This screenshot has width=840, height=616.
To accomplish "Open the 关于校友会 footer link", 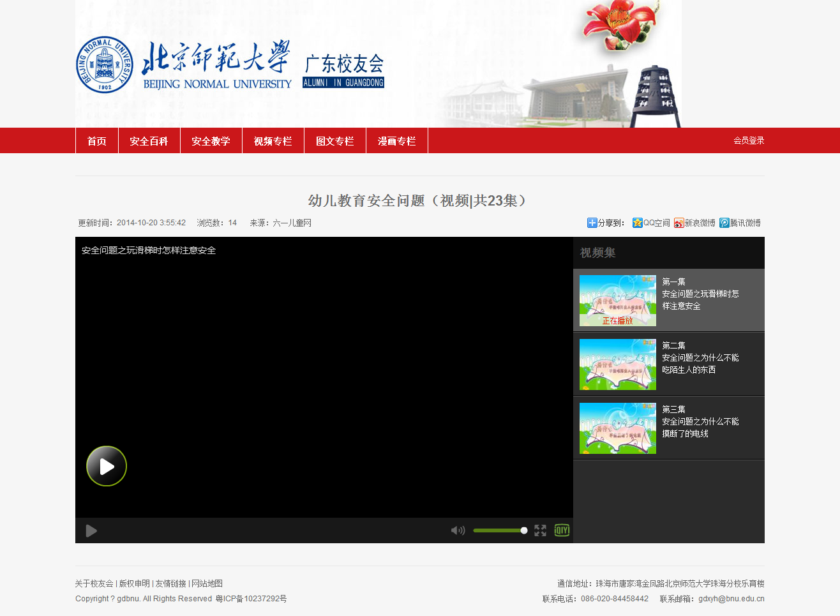I will click(x=94, y=583).
